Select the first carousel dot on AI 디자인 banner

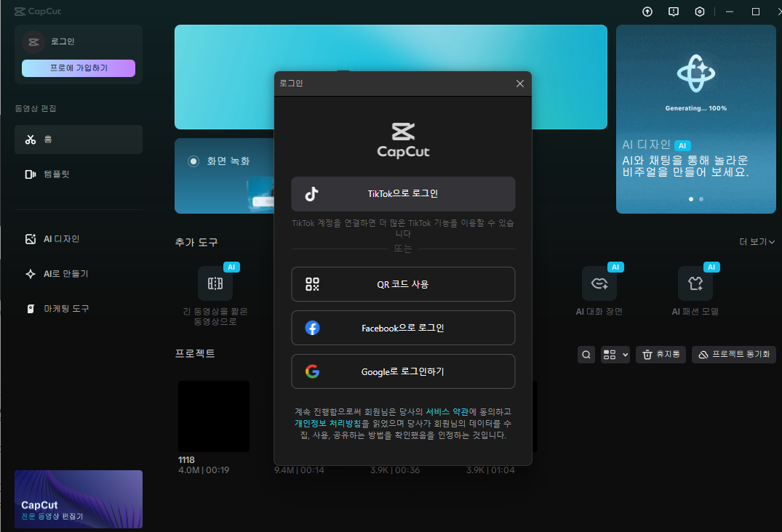tap(691, 199)
